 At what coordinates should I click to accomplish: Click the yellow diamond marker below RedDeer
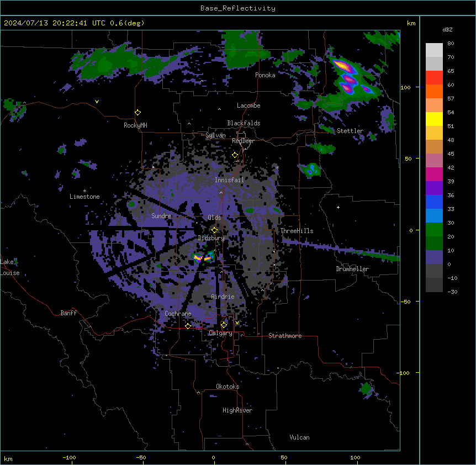(x=235, y=155)
